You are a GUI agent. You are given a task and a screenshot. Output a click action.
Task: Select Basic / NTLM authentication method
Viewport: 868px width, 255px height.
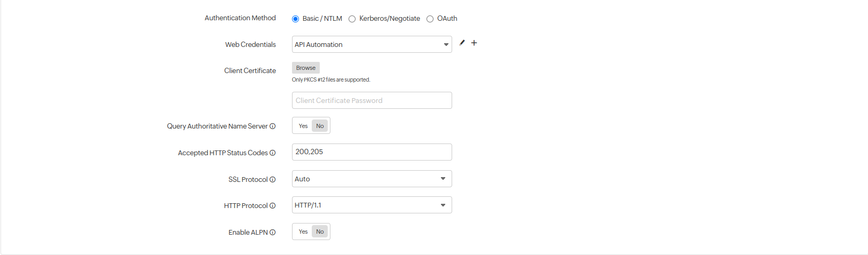tap(296, 19)
